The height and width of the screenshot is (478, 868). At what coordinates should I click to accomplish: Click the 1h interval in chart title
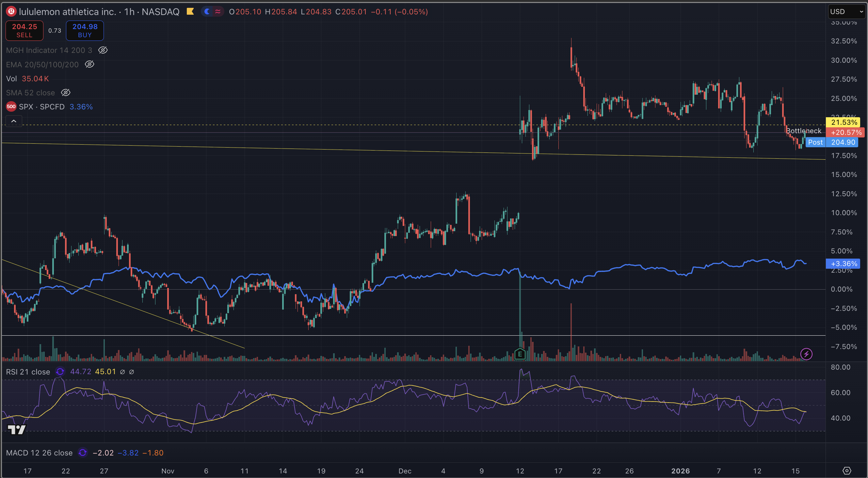pyautogui.click(x=129, y=12)
